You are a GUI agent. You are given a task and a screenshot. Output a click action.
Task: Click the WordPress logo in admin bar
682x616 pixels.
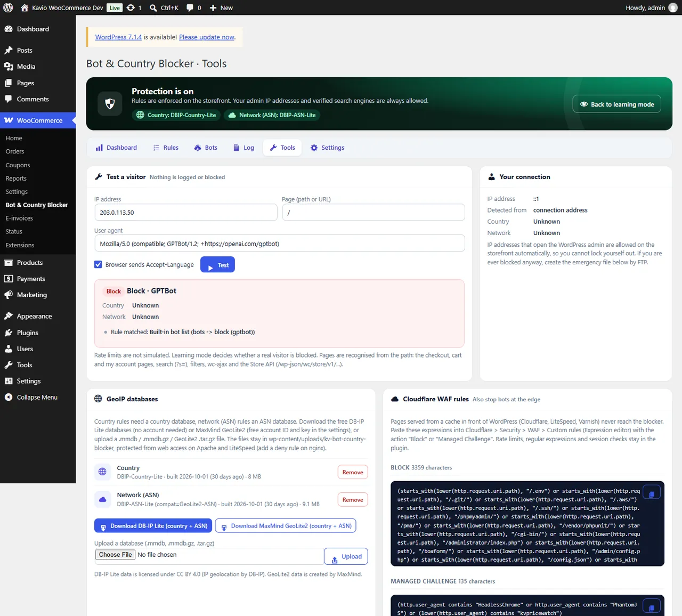[x=8, y=7]
